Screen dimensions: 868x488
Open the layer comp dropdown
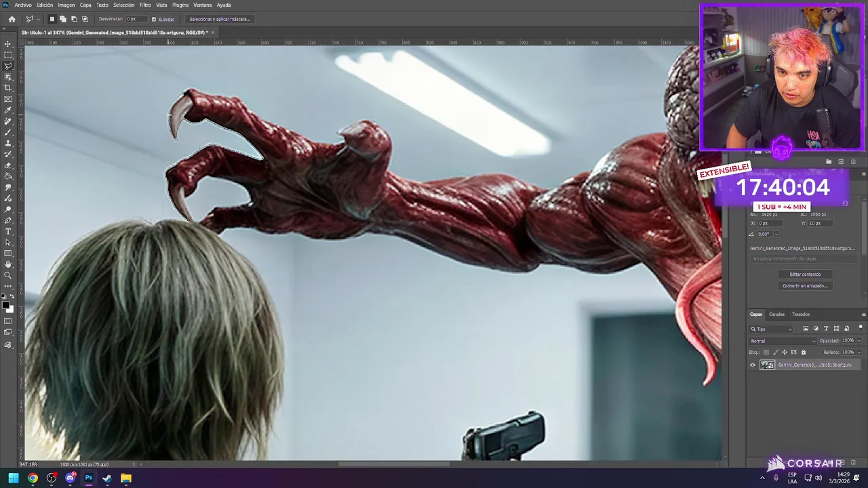(x=804, y=259)
